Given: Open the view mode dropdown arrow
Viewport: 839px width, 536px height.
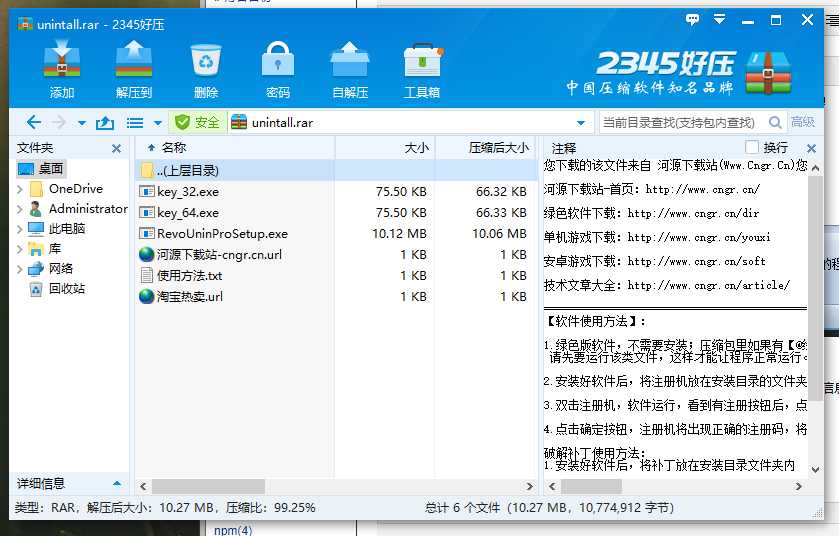Looking at the screenshot, I should pyautogui.click(x=157, y=123).
